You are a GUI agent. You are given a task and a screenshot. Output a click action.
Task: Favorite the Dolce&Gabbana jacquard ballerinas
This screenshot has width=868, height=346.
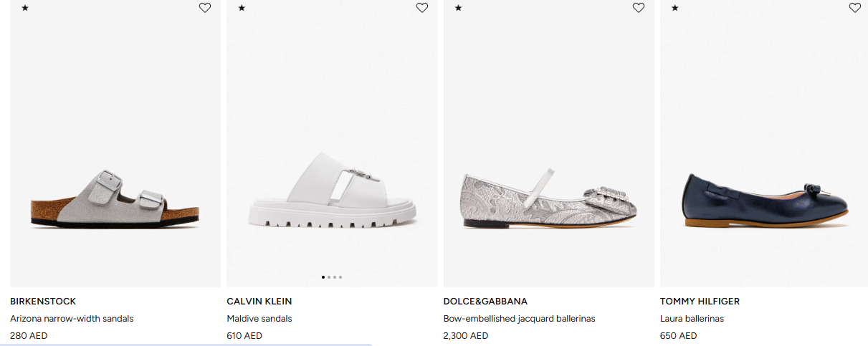[639, 8]
